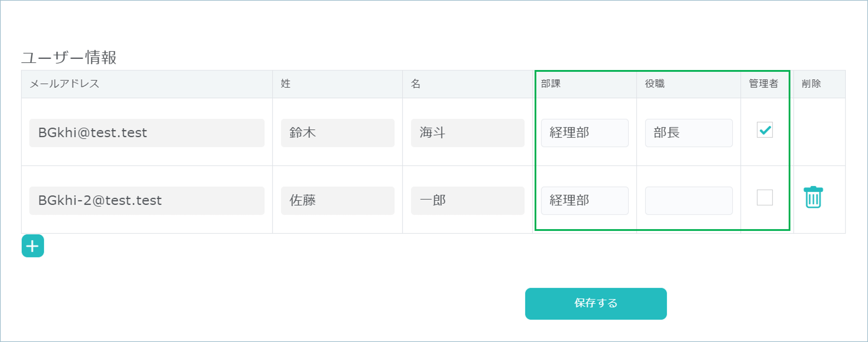The height and width of the screenshot is (342, 868).
Task: Click the 削除 column header
Action: [x=811, y=84]
